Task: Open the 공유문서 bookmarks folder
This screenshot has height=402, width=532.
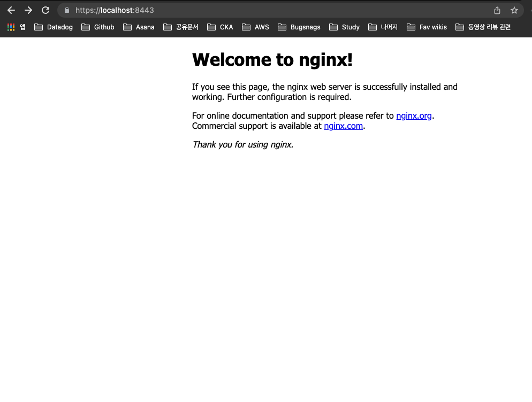Action: tap(181, 27)
